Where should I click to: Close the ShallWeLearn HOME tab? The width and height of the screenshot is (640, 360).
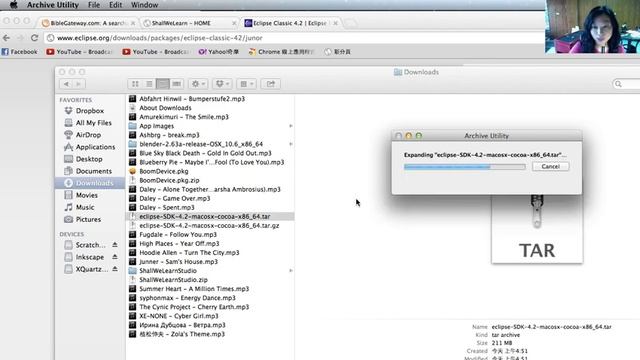pos(234,23)
